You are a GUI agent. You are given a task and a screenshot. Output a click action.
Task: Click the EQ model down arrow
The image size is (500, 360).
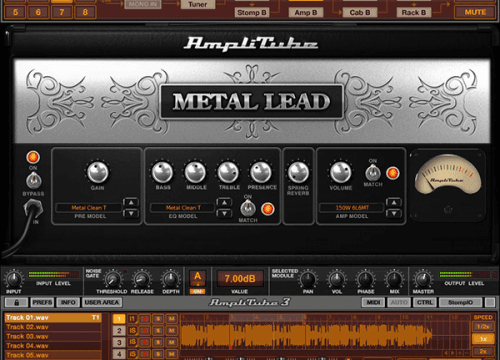point(224,213)
